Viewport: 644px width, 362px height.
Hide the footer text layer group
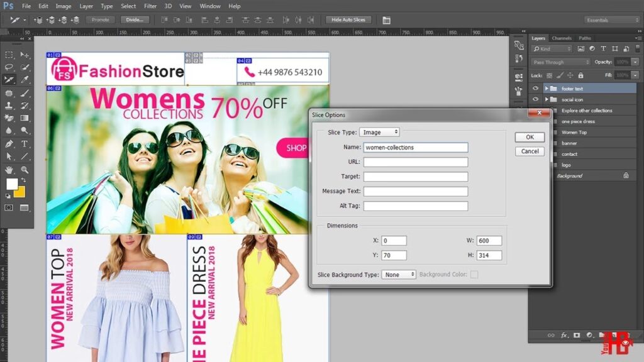tap(536, 89)
